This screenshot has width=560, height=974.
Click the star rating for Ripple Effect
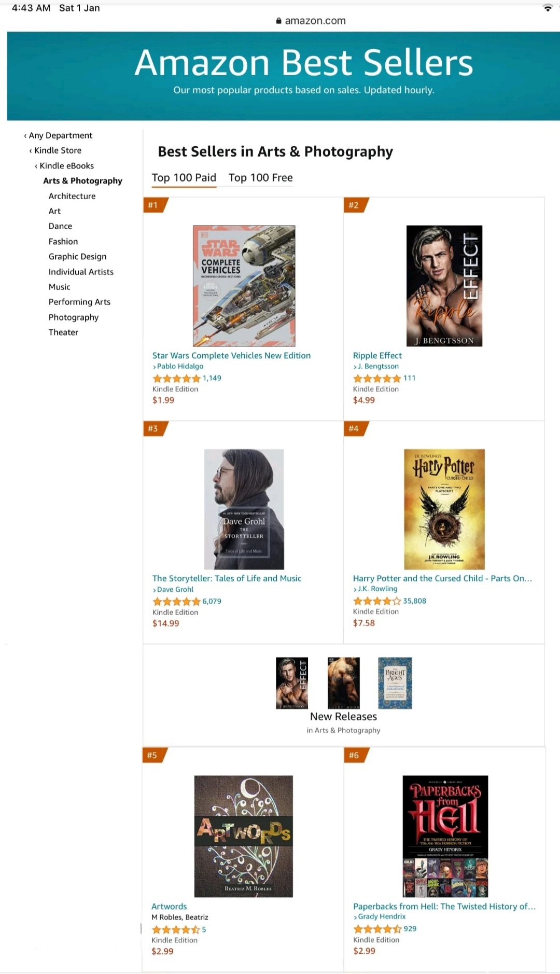coord(377,379)
